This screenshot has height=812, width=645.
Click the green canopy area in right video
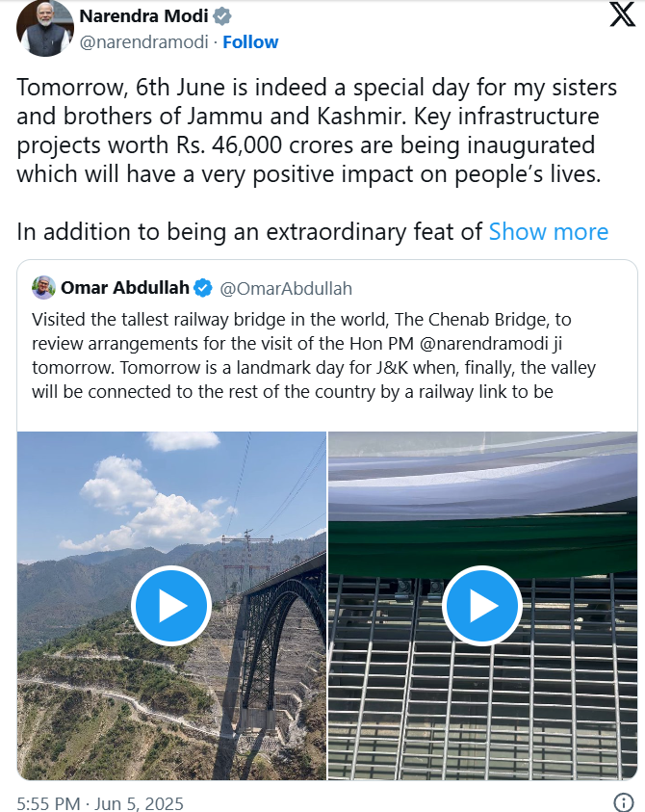click(482, 546)
